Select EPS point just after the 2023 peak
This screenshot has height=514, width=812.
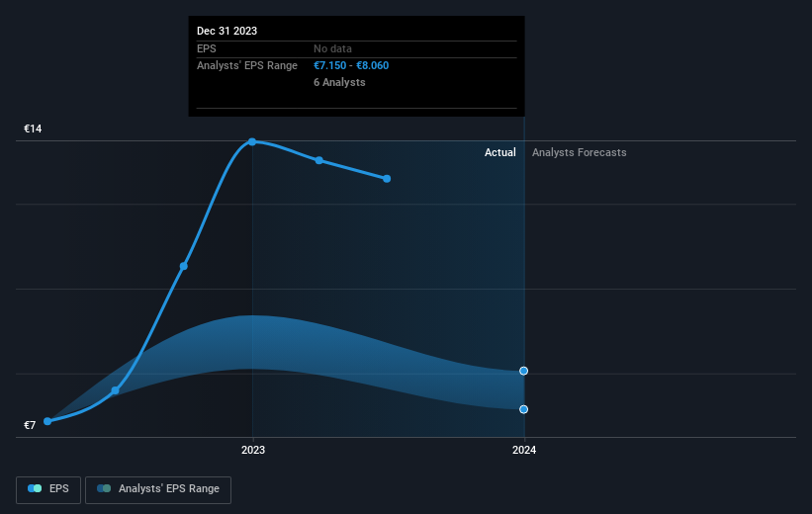319,160
